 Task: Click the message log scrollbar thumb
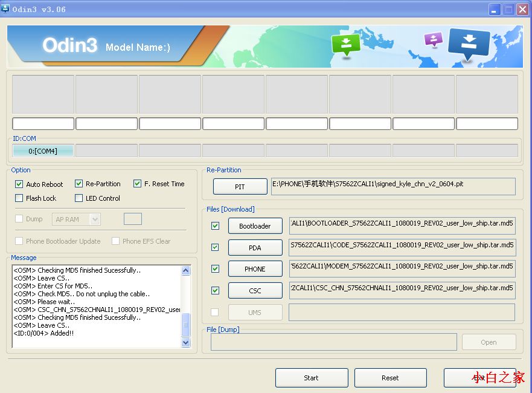tap(186, 325)
